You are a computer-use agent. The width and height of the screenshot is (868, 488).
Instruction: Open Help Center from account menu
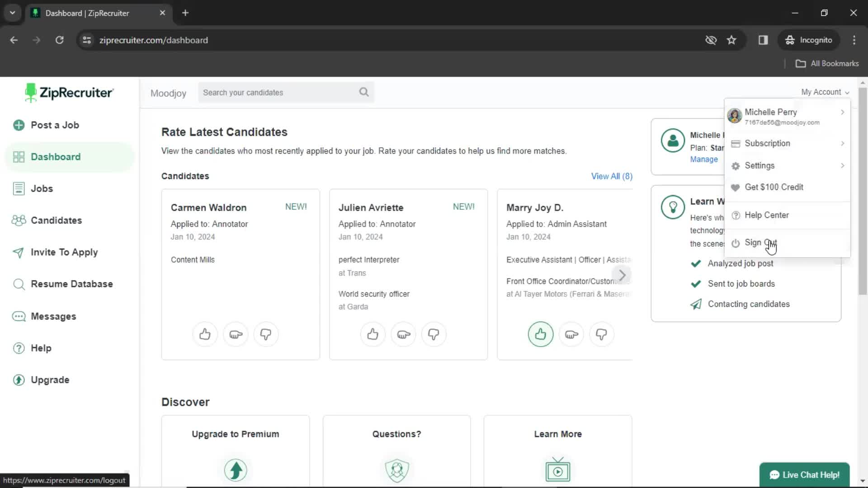pyautogui.click(x=787, y=215)
